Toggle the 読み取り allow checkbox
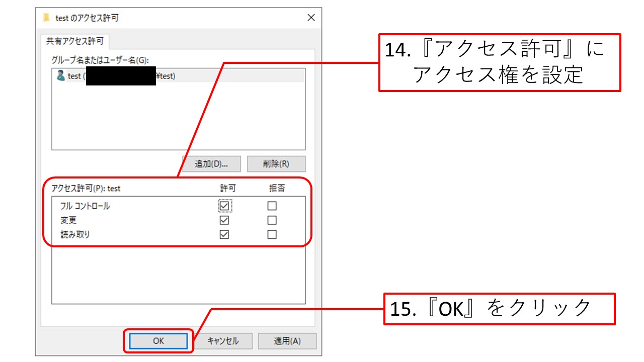644x362 pixels. pos(224,234)
